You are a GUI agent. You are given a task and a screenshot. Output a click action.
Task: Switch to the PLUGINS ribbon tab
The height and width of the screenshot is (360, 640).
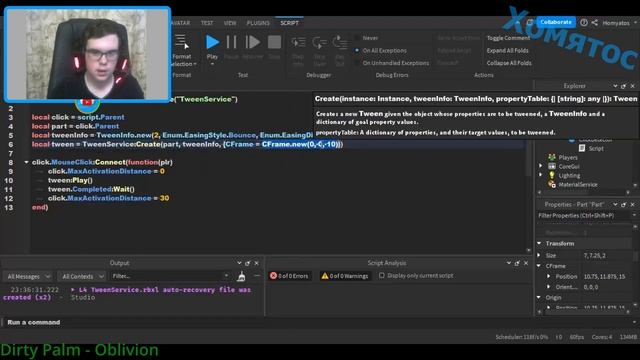[258, 23]
